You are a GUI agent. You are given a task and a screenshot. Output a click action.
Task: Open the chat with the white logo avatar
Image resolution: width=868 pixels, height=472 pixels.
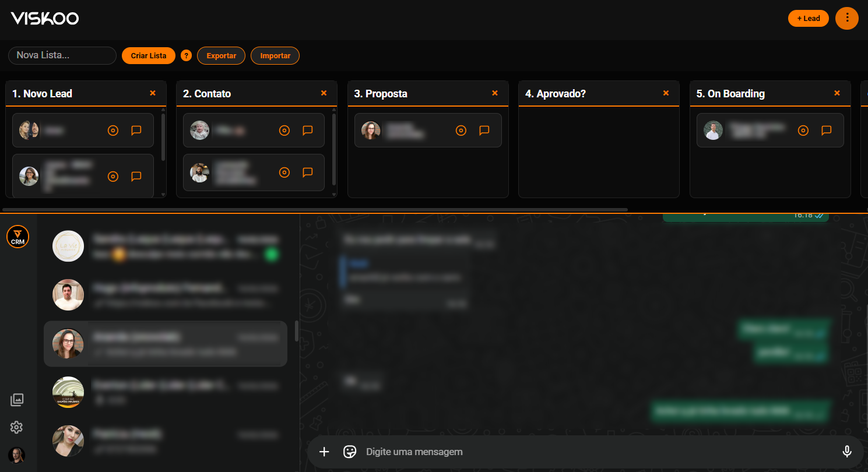[x=166, y=246]
